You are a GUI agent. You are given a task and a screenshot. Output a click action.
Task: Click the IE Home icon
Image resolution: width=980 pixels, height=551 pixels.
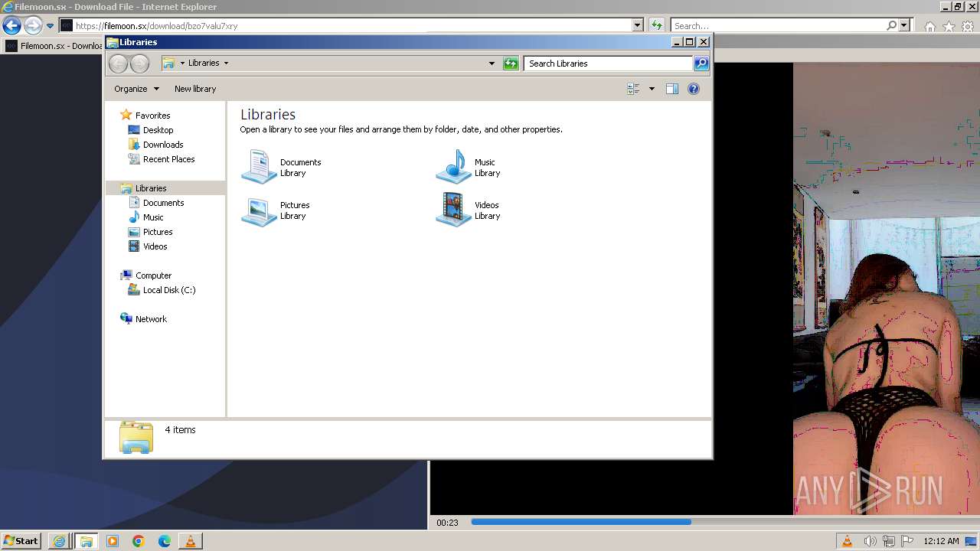(929, 26)
